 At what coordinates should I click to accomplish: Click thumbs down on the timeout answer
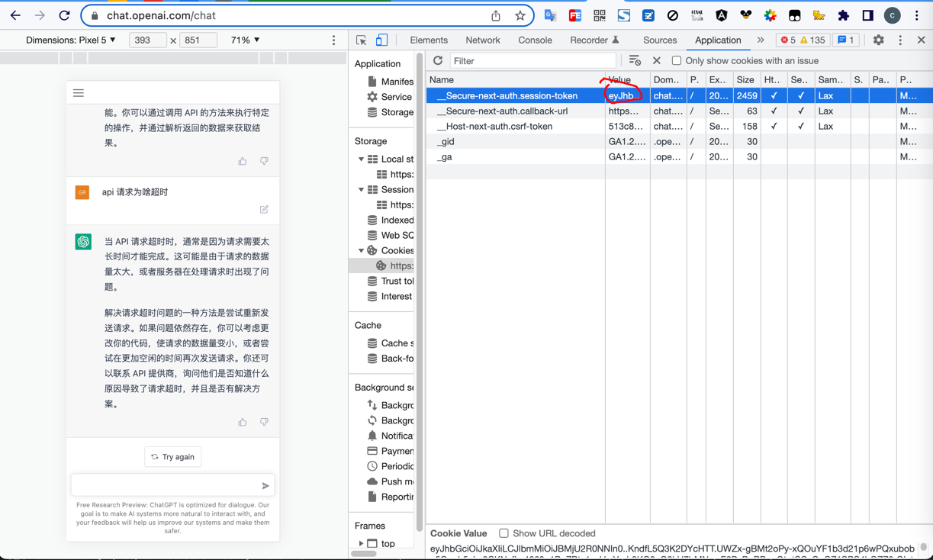tap(264, 422)
